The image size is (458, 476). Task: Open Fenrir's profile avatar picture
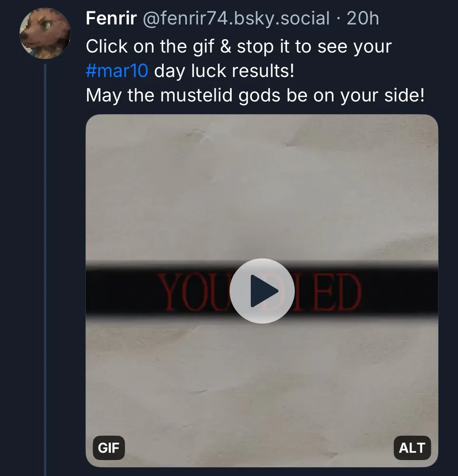tap(45, 34)
